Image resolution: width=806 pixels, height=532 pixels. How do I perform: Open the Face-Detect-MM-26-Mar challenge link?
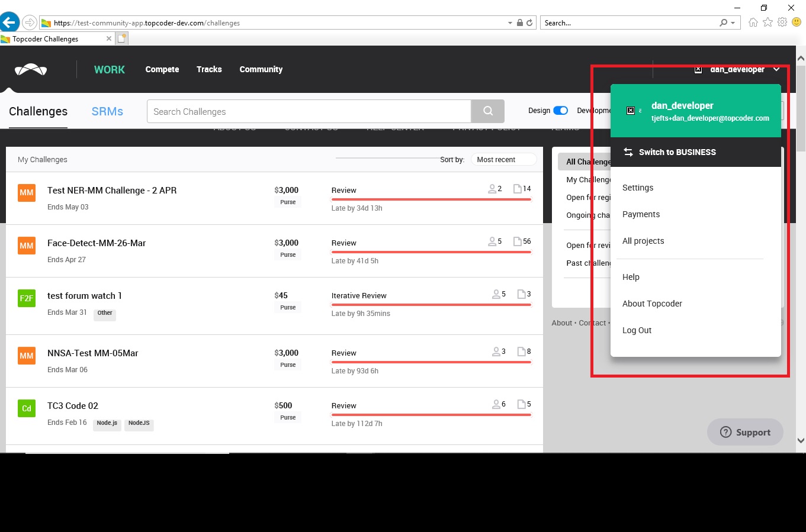click(x=97, y=243)
